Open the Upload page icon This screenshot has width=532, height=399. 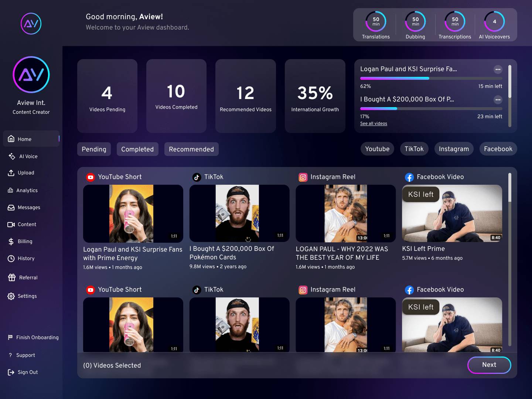11,173
